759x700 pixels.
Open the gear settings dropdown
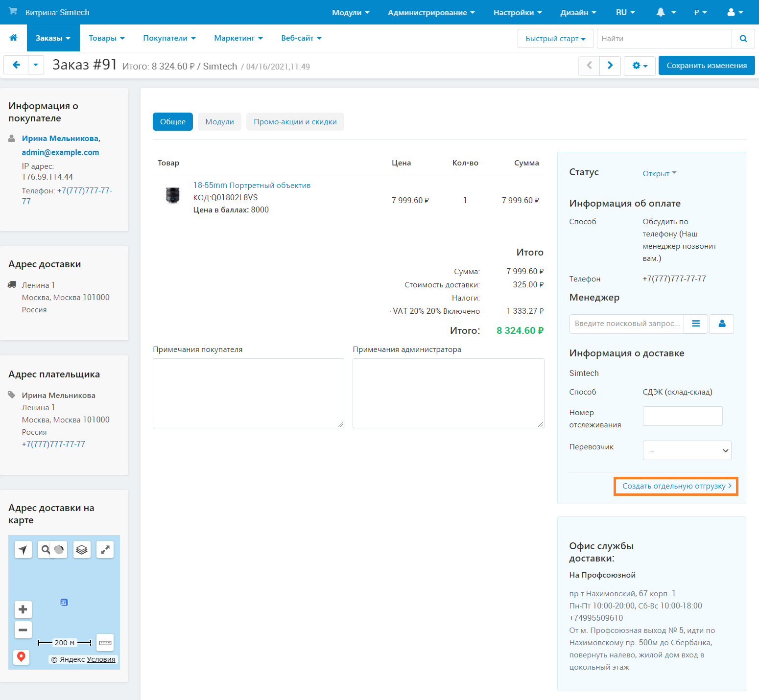pos(640,66)
